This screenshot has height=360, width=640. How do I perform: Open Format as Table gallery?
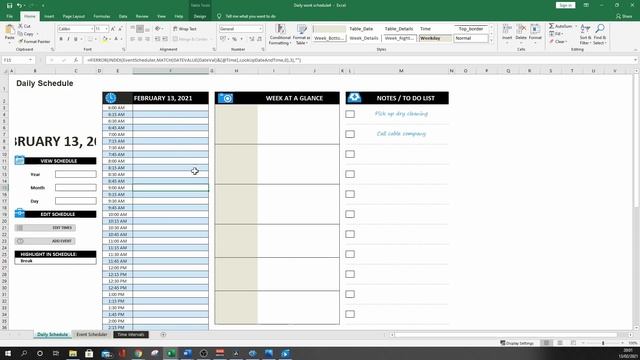click(302, 34)
